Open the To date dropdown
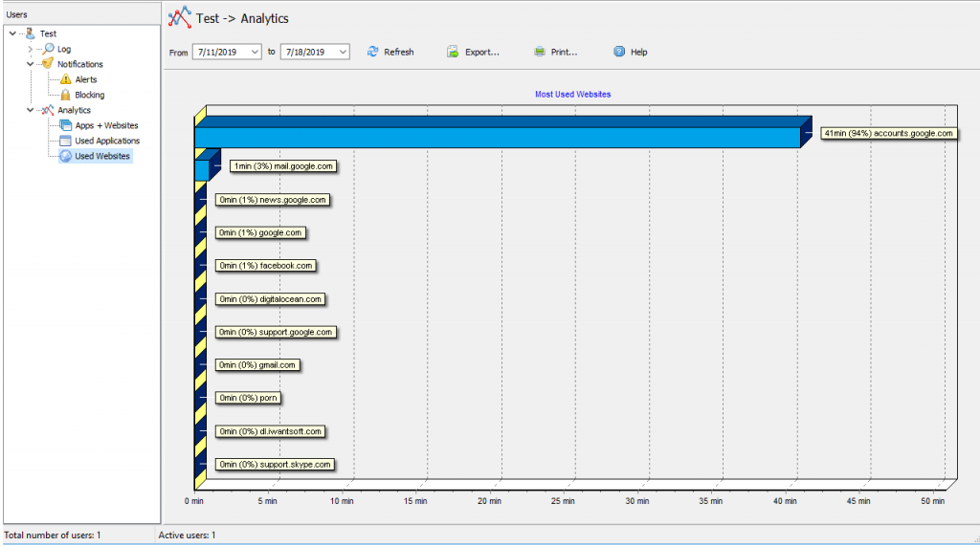The image size is (980, 546). click(343, 52)
